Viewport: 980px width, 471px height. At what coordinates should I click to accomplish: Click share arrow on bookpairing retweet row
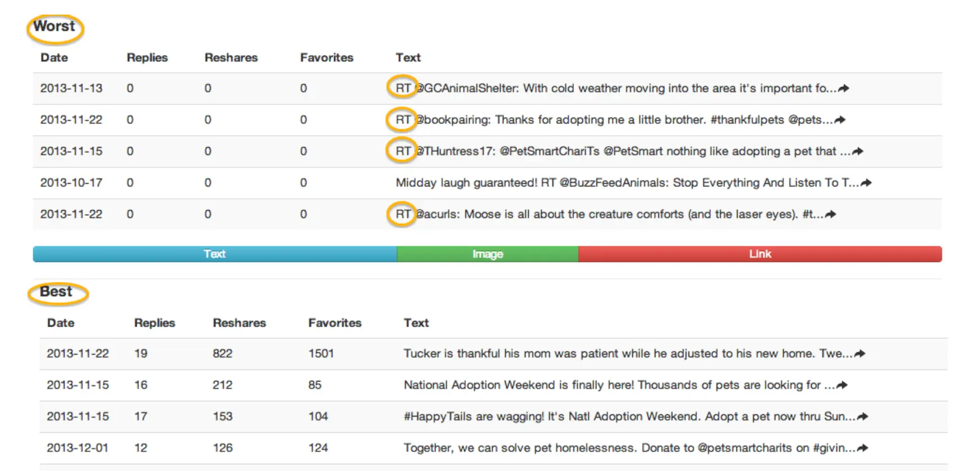point(840,120)
